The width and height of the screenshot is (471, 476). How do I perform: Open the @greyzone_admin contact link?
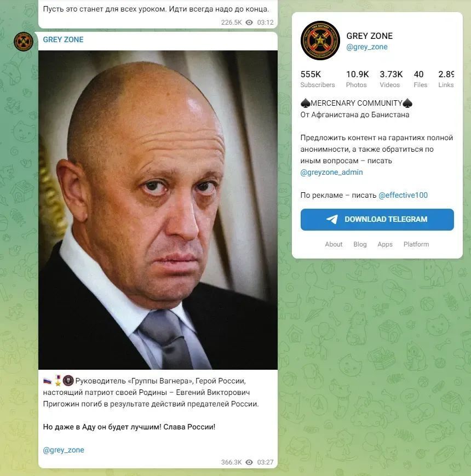tap(331, 172)
